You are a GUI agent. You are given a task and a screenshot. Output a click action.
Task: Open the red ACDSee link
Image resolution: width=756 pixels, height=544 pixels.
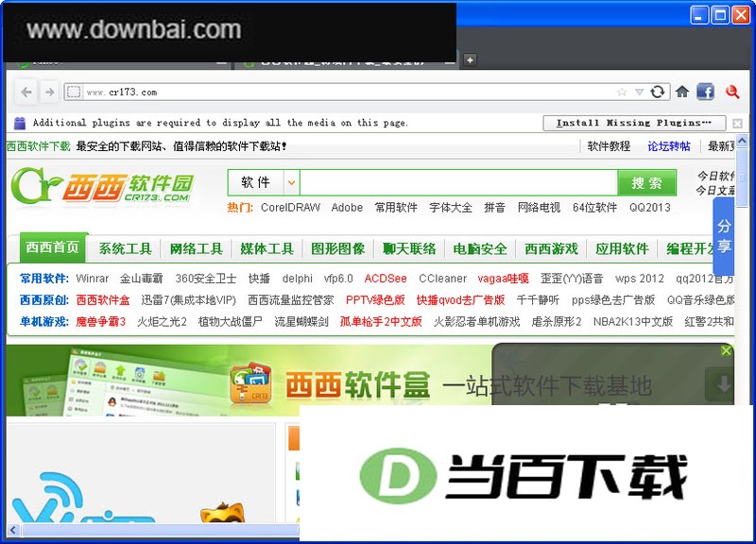(386, 279)
